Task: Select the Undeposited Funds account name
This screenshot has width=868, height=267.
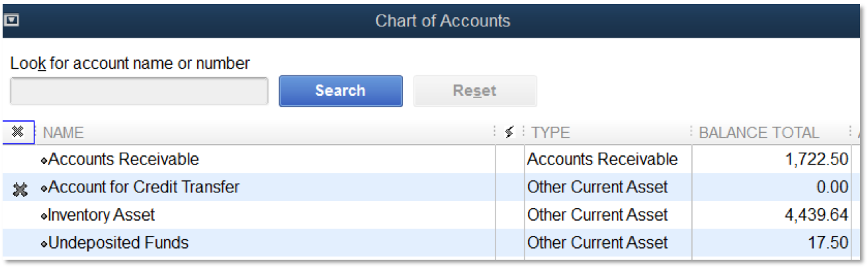Action: pyautogui.click(x=119, y=243)
